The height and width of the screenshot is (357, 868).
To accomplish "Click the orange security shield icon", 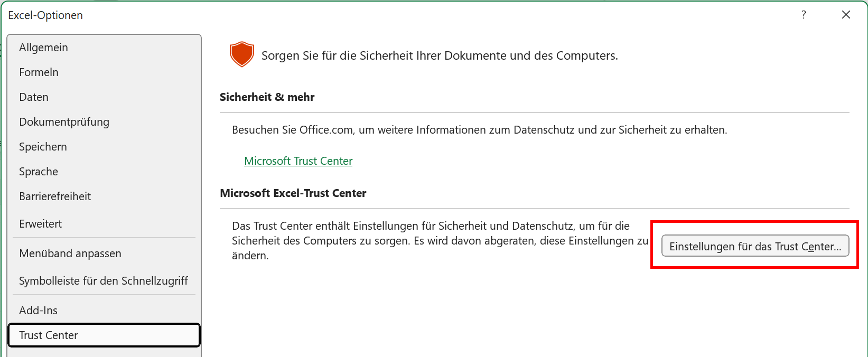I will 242,54.
